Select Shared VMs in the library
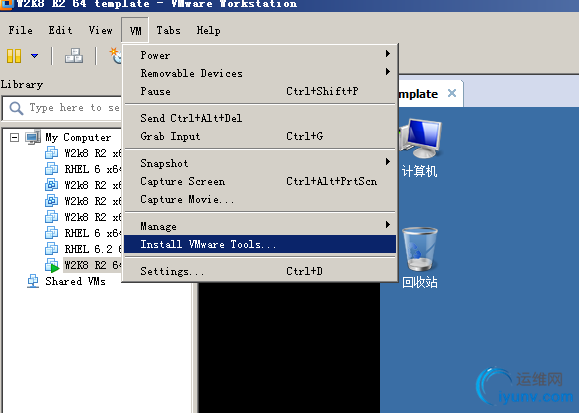 coord(75,281)
